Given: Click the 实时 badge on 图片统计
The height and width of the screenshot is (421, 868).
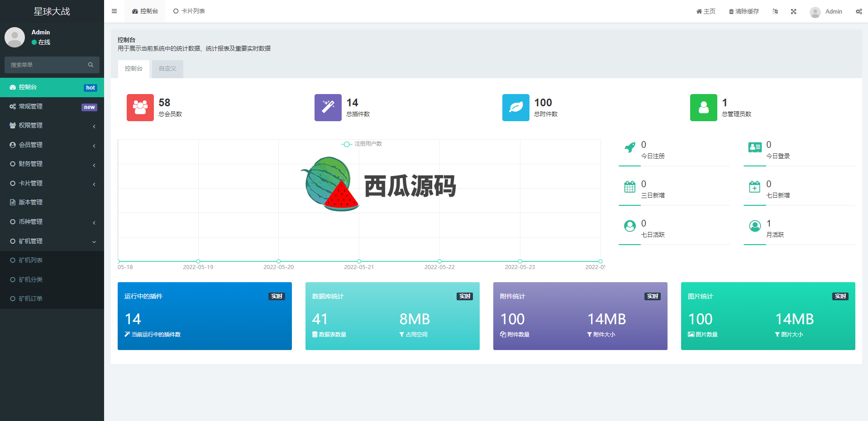Looking at the screenshot, I should coord(840,297).
